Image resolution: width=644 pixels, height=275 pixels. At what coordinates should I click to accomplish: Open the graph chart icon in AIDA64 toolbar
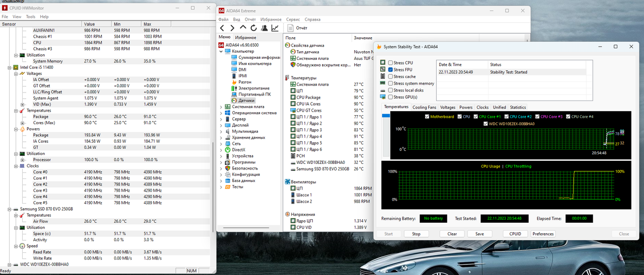pos(275,28)
